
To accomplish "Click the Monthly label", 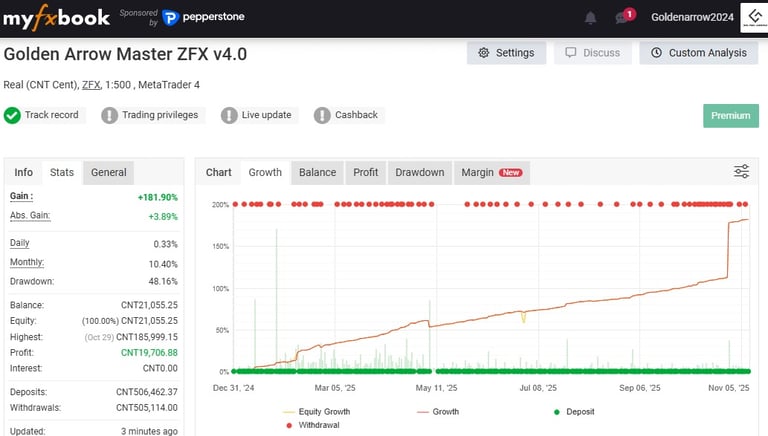I will (x=27, y=262).
